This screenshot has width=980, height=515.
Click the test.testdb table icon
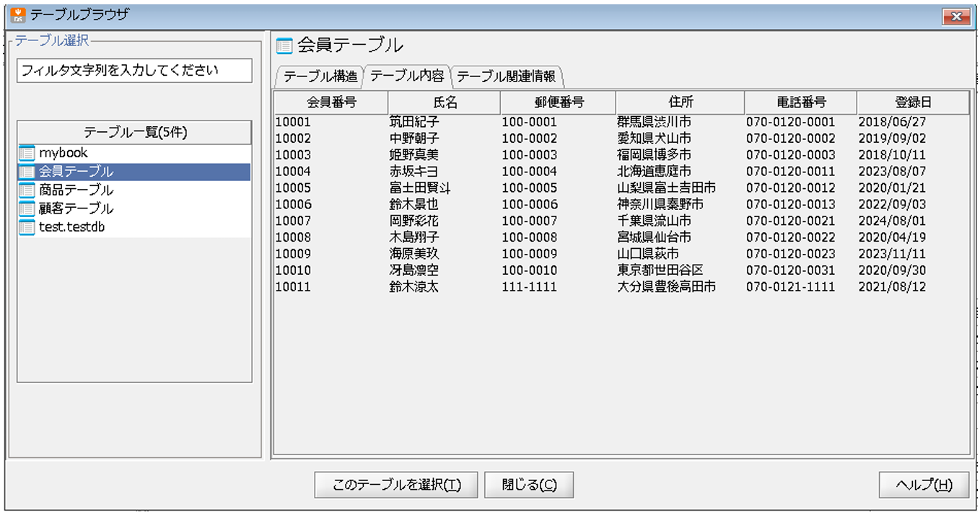click(27, 227)
